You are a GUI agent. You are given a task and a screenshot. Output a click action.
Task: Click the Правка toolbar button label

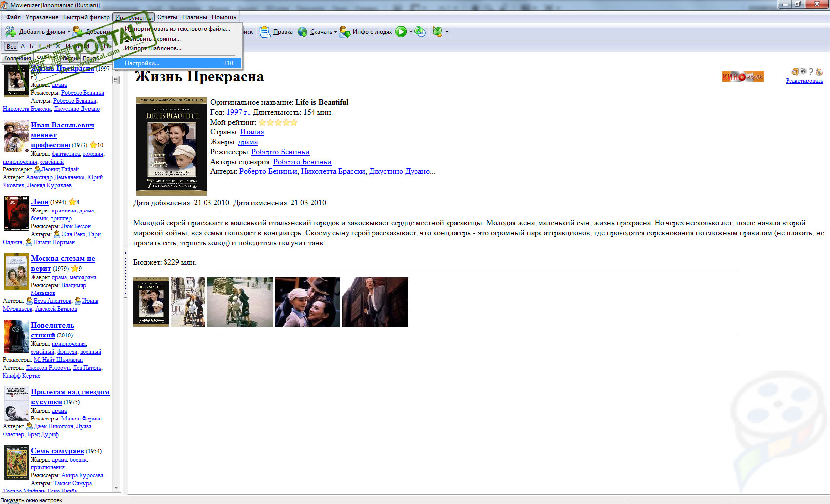tap(283, 32)
